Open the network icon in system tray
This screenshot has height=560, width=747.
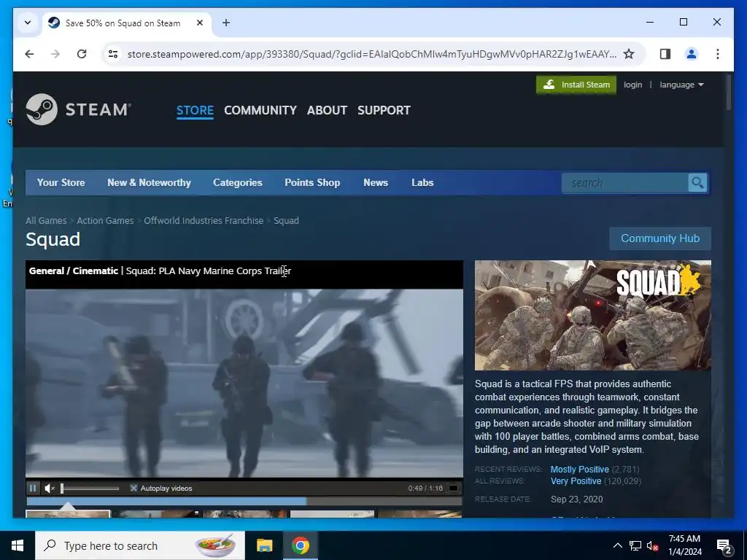point(635,545)
